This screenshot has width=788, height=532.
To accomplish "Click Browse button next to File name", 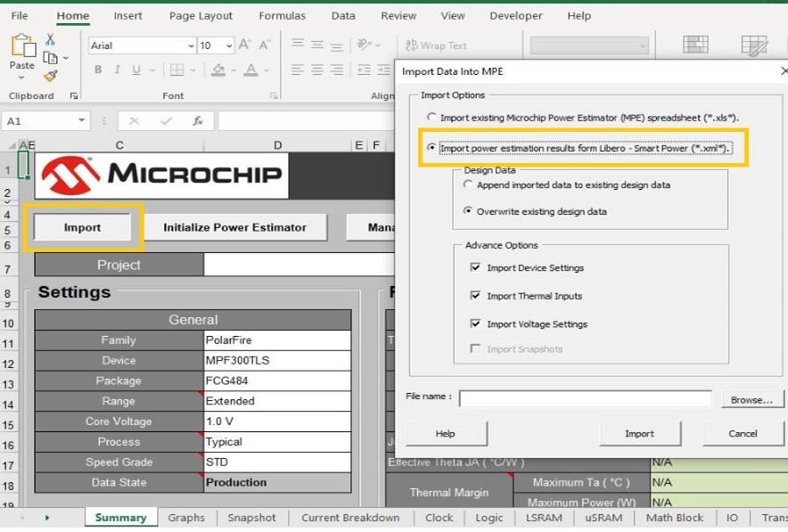I will pos(751,400).
